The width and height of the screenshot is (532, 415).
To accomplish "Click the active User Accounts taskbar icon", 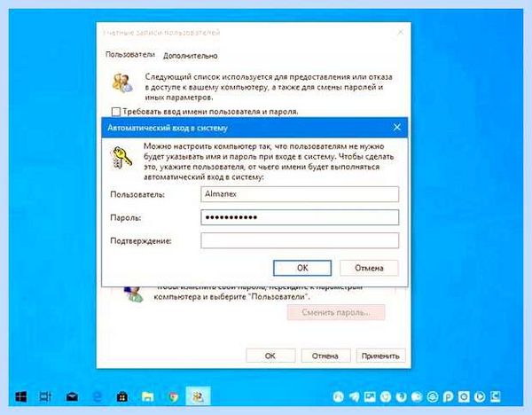I will point(198,396).
